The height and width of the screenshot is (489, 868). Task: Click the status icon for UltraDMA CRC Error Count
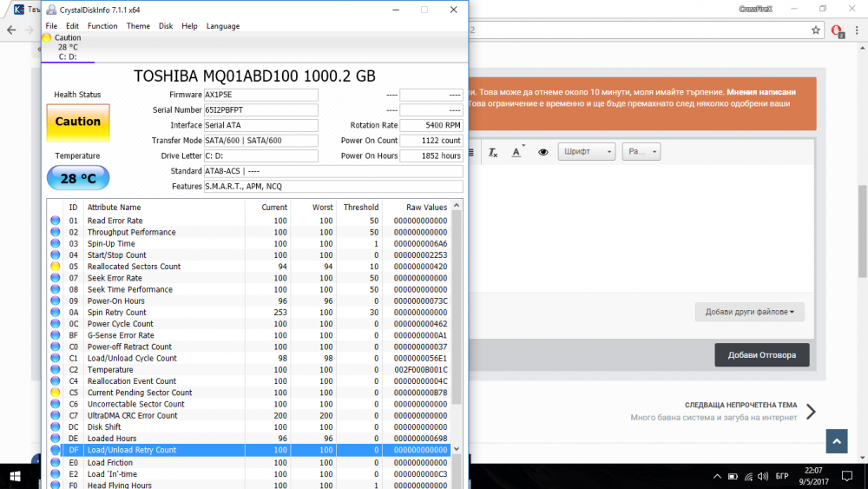click(x=56, y=415)
